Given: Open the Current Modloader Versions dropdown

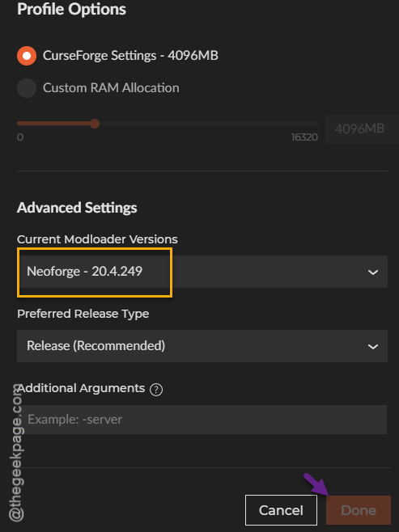Looking at the screenshot, I should (x=202, y=272).
